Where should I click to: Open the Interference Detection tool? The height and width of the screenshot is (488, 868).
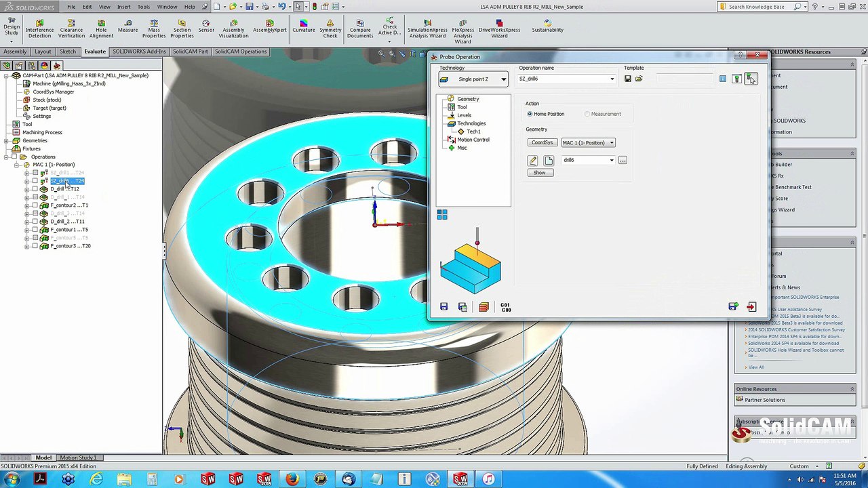click(x=39, y=28)
